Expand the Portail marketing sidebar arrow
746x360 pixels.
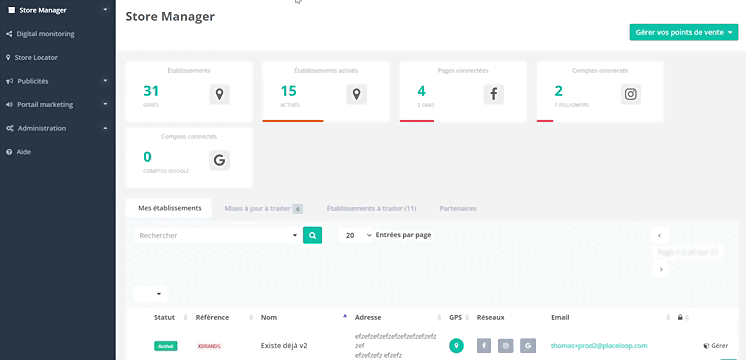105,104
